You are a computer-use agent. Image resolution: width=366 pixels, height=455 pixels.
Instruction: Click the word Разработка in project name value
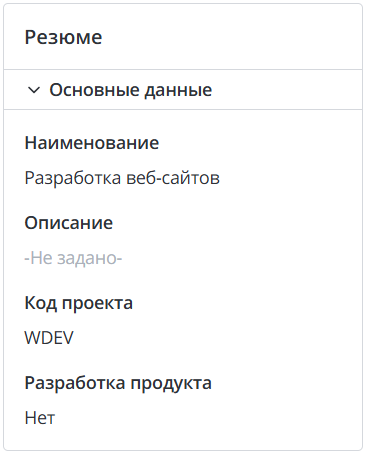click(x=73, y=179)
